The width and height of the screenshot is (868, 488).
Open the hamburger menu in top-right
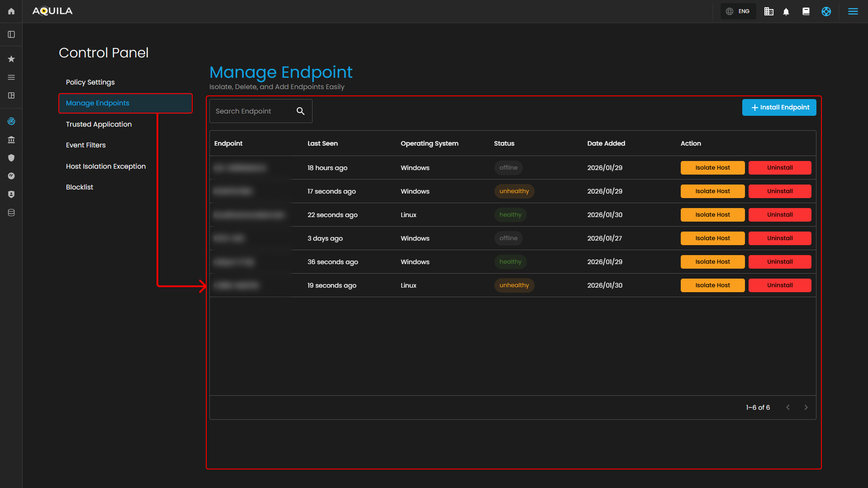pos(853,11)
